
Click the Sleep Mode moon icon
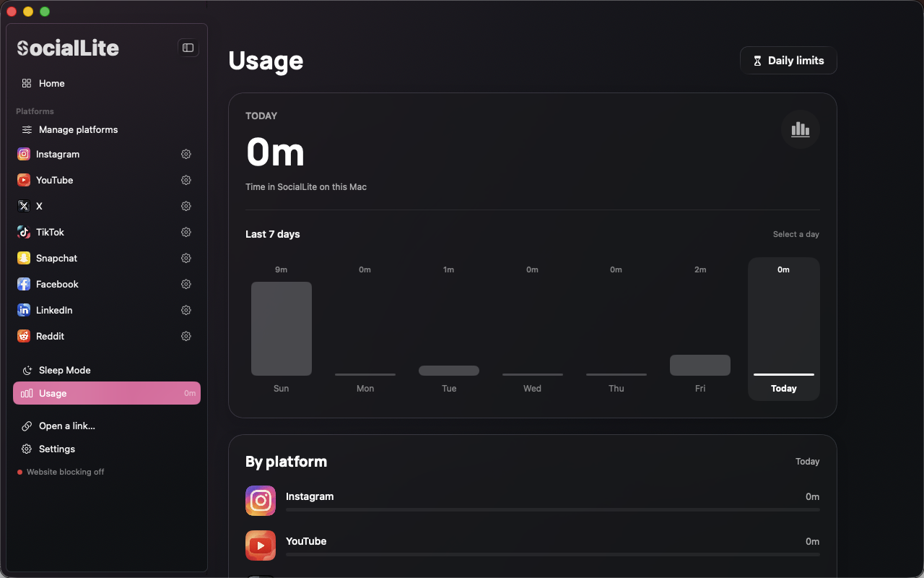(27, 370)
